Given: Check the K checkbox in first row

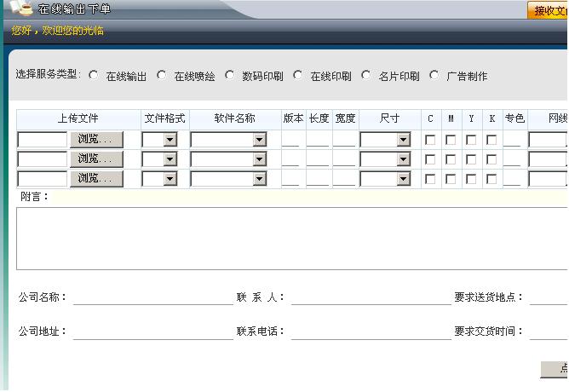Looking at the screenshot, I should point(491,140).
